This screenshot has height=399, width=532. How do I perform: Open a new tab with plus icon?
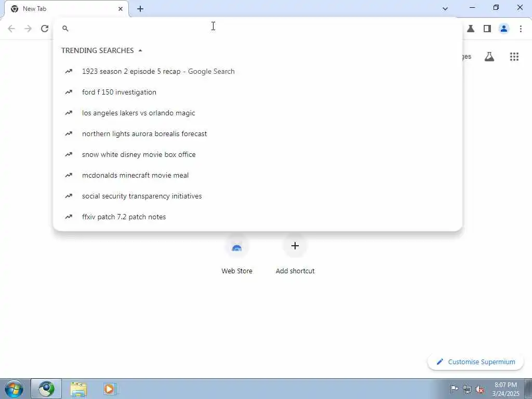[140, 9]
